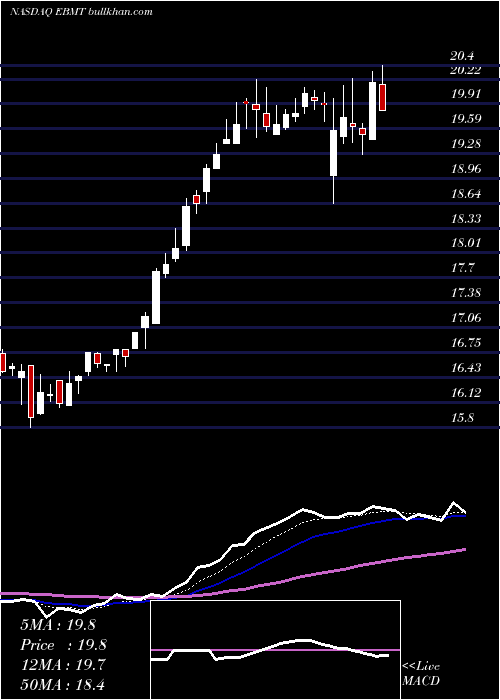Click the last red candlestick at chart's right edge
Screen dimensions: 500x700
tap(383, 97)
